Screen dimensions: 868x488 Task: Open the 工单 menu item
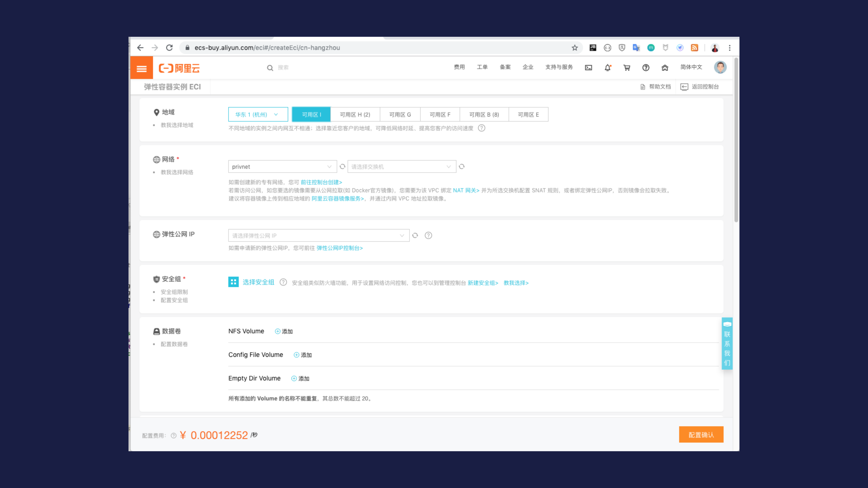click(x=482, y=67)
